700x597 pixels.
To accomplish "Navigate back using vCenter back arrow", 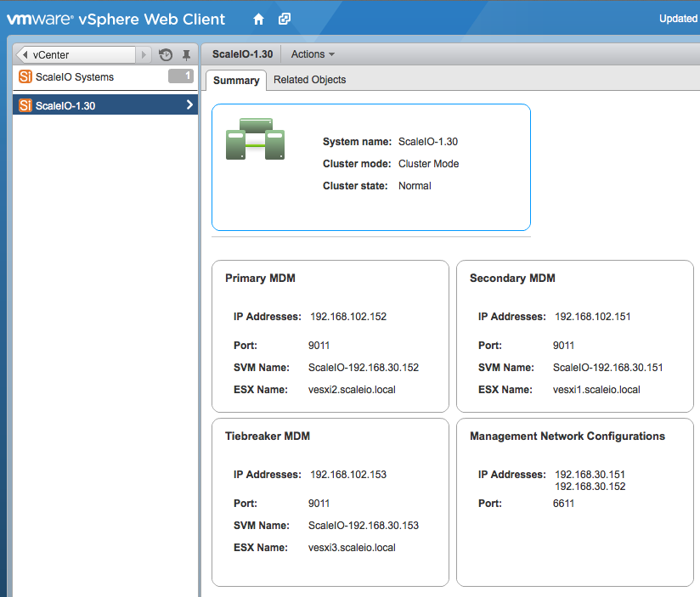I will 24,55.
